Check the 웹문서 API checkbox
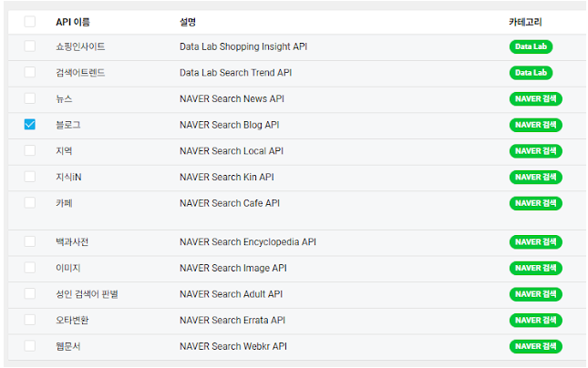588x368 pixels. (x=29, y=345)
